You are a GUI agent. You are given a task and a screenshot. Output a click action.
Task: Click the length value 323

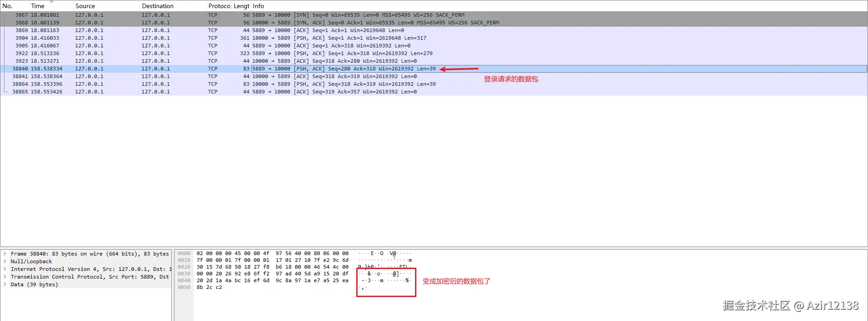[x=245, y=53]
